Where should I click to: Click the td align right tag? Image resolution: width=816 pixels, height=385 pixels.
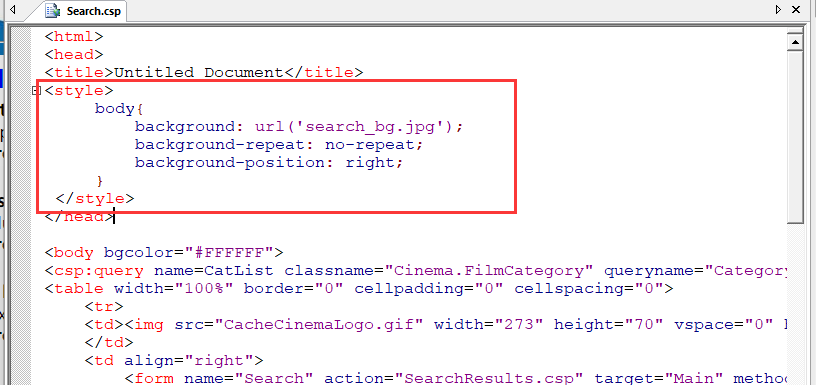pyautogui.click(x=174, y=361)
